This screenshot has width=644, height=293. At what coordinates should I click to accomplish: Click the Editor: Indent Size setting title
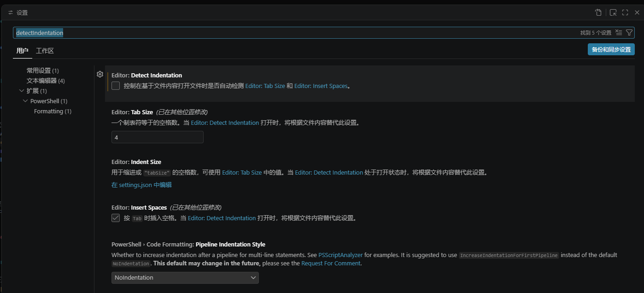[136, 162]
